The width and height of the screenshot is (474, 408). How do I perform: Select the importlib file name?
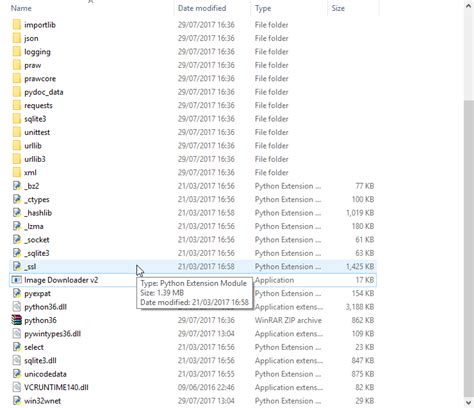click(40, 25)
